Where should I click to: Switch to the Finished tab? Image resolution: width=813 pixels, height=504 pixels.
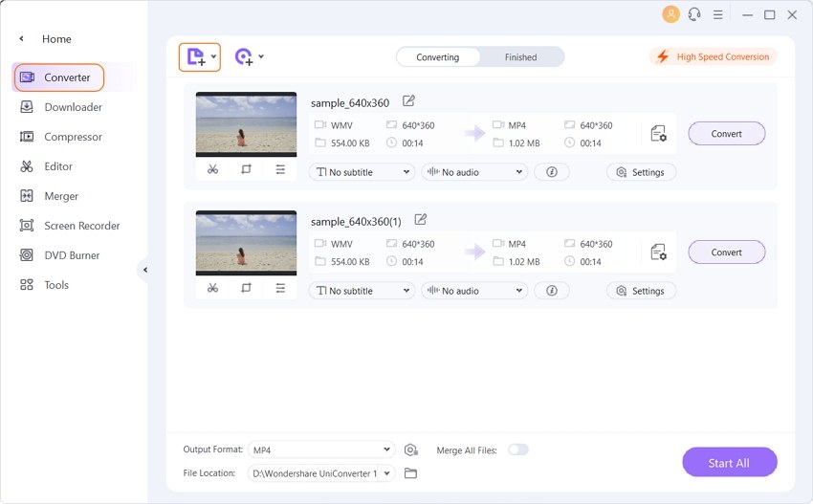[520, 57]
